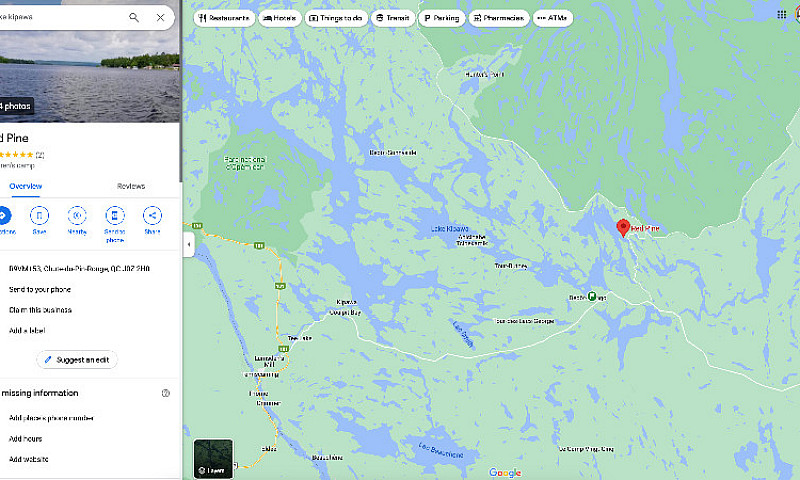Viewport: 800px width, 480px height.
Task: Click the Red Pine red map label
Action: point(645,229)
